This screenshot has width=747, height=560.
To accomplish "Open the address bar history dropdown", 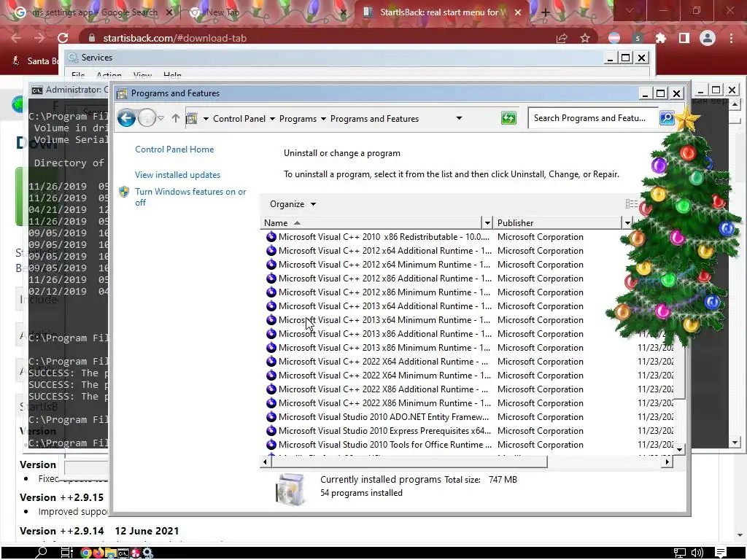I will pos(459,118).
